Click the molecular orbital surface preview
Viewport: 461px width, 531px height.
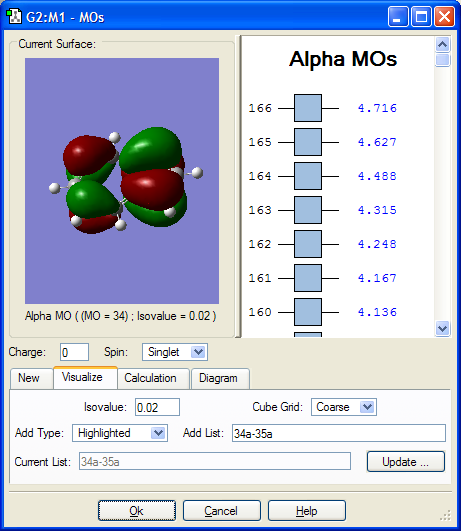click(122, 181)
